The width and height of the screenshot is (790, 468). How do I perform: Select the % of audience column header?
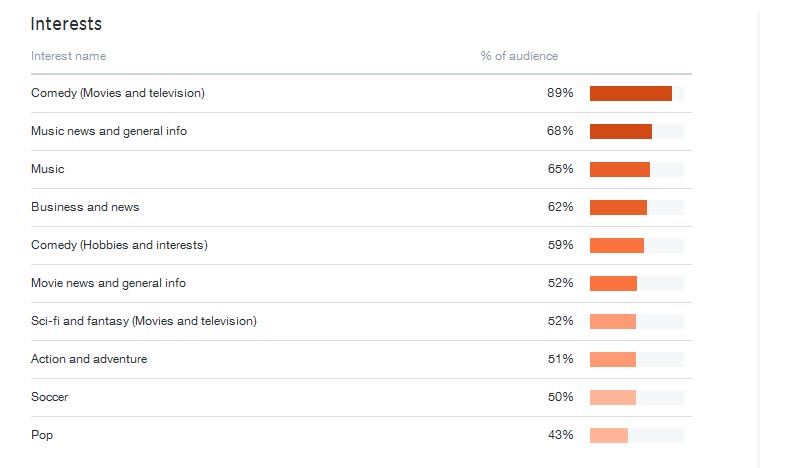(x=519, y=56)
